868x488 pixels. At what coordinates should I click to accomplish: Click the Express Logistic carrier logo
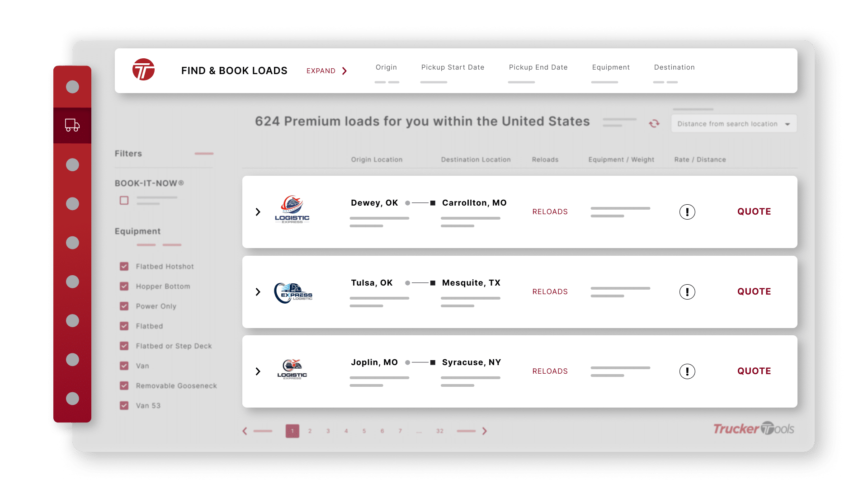click(293, 291)
